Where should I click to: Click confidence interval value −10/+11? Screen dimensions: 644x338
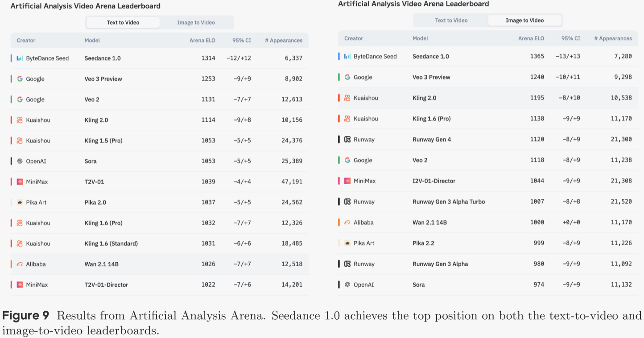pos(568,77)
